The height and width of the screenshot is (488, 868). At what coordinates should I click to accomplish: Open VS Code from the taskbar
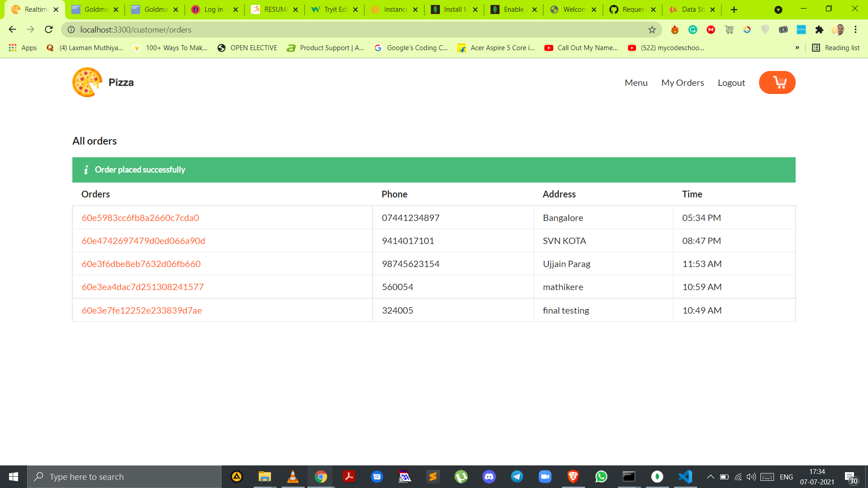click(685, 476)
